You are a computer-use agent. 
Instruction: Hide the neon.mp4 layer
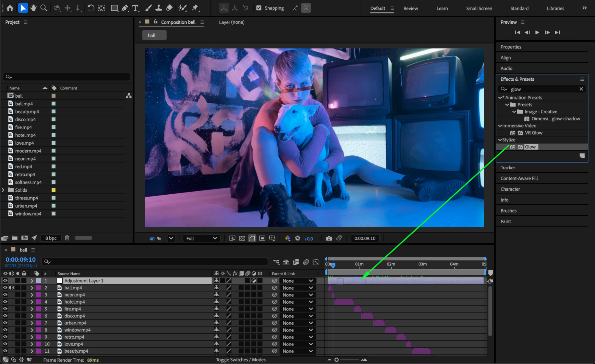tap(5, 295)
